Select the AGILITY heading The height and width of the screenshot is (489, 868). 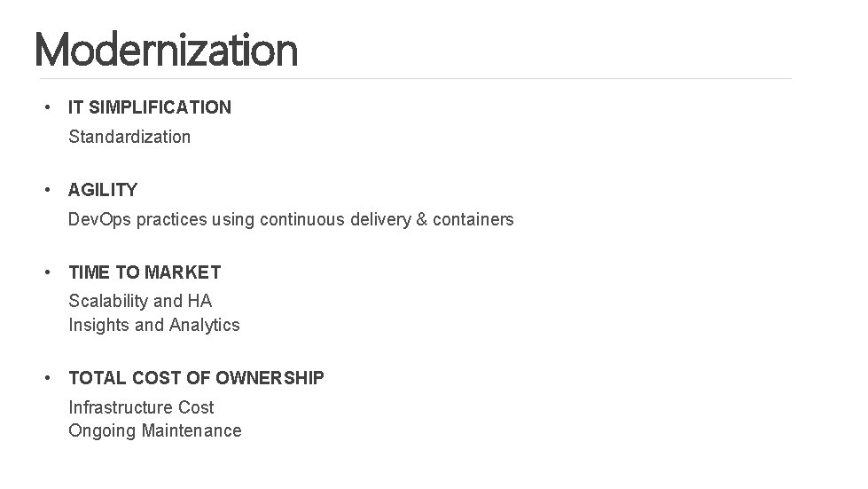click(x=103, y=190)
